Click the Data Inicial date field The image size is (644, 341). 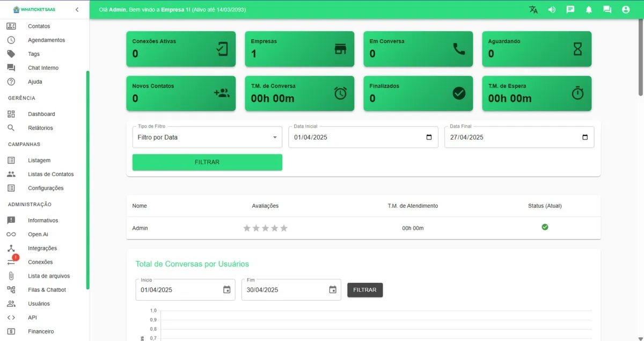[x=363, y=137]
